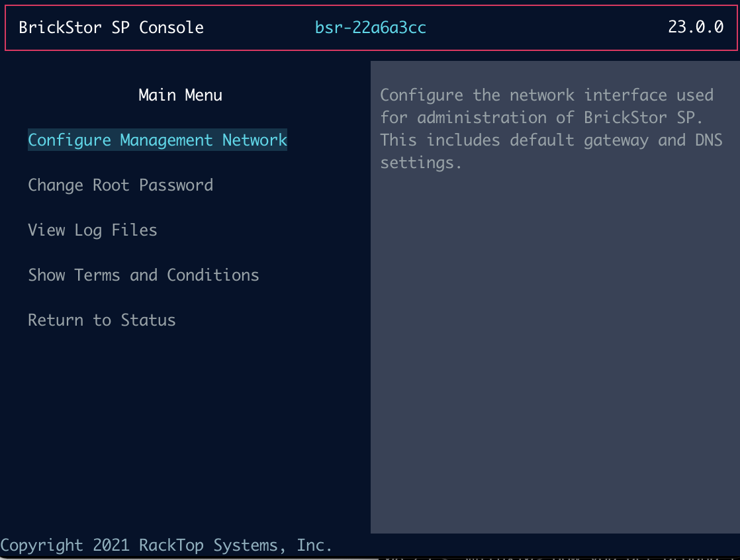The height and width of the screenshot is (560, 740).
Task: Click the gray right information panel
Action: click(555, 331)
